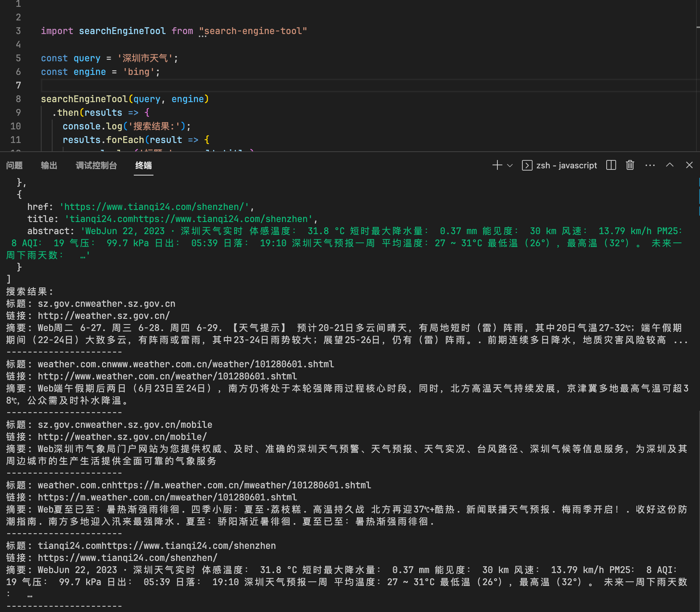Switch to the 调试控制台 tab
This screenshot has width=700, height=612.
96,165
